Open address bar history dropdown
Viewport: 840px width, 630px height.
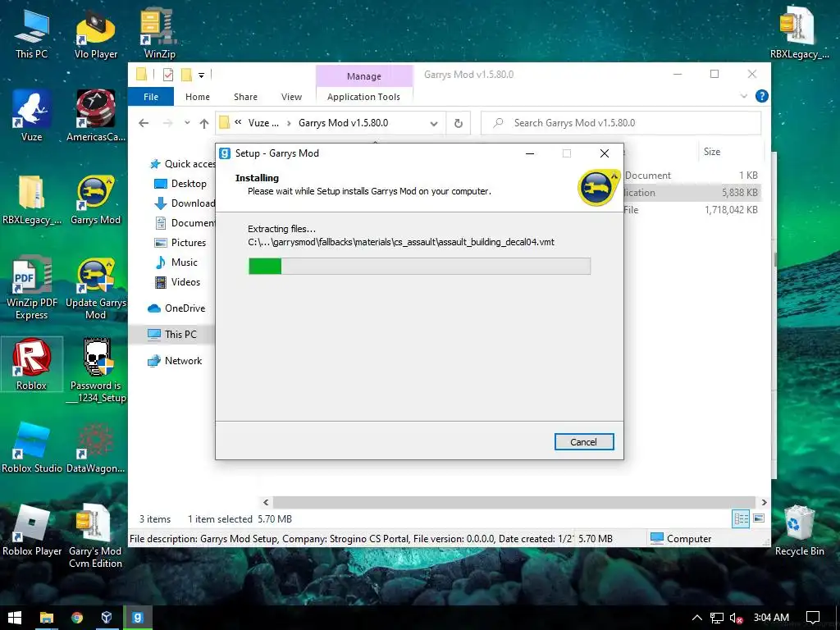[433, 124]
